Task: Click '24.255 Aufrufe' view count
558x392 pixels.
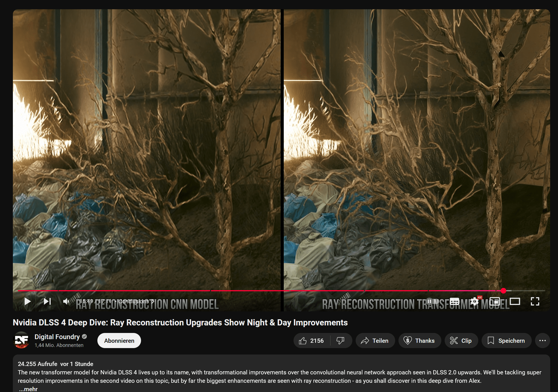Action: click(x=37, y=364)
